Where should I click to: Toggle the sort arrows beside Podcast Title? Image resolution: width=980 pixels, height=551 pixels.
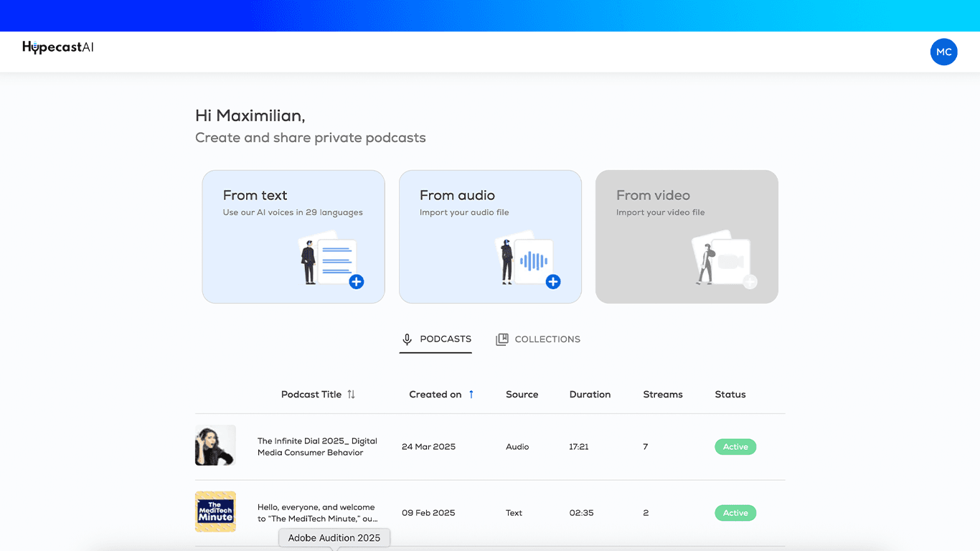[352, 394]
